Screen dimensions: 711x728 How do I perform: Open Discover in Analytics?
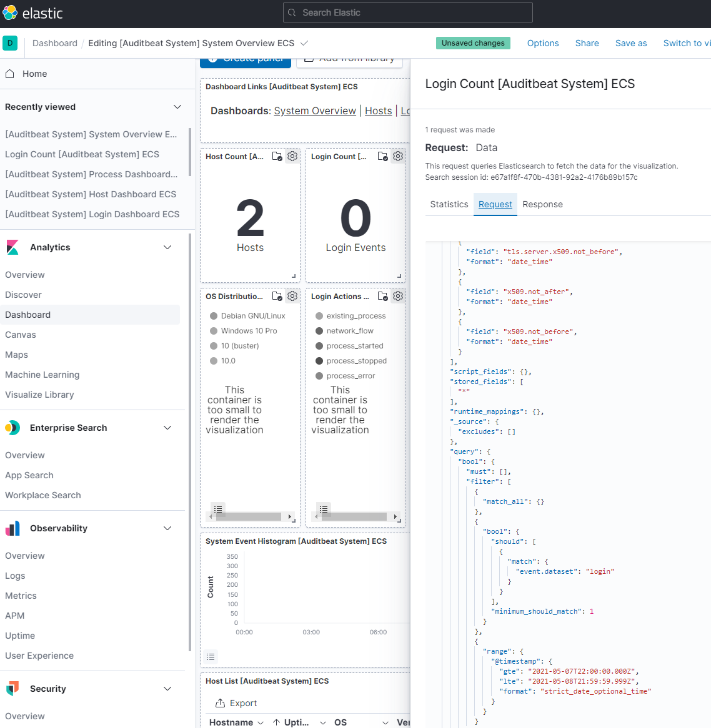23,295
